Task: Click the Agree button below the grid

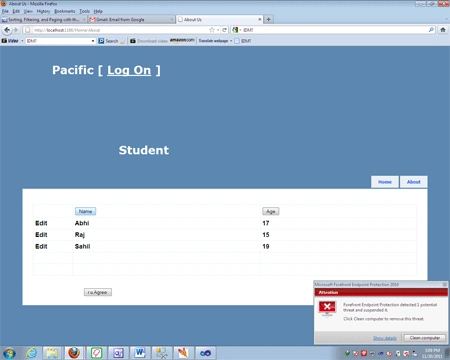Action: pos(98,292)
